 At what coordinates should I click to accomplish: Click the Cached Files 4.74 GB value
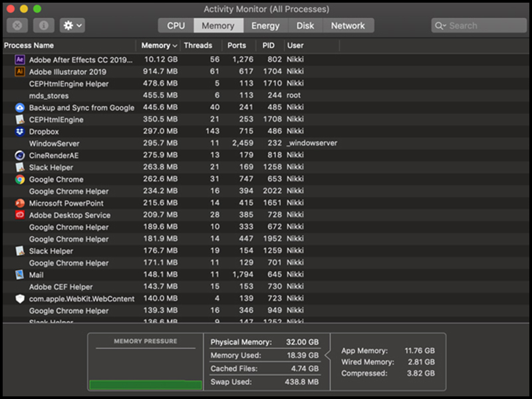[x=305, y=368]
